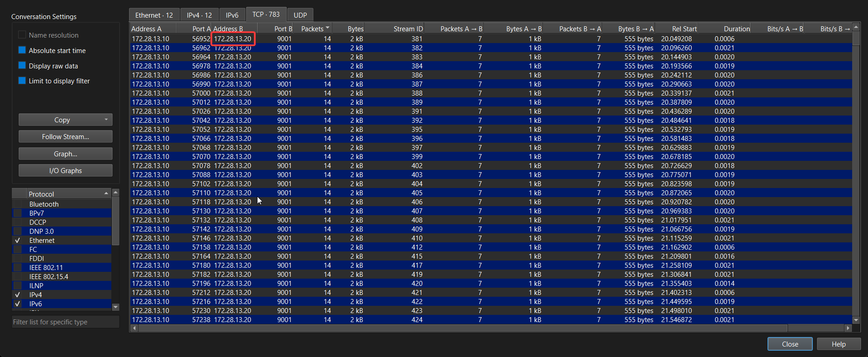Viewport: 868px width, 357px height.
Task: Sort by the Protocol column header
Action: (68, 194)
